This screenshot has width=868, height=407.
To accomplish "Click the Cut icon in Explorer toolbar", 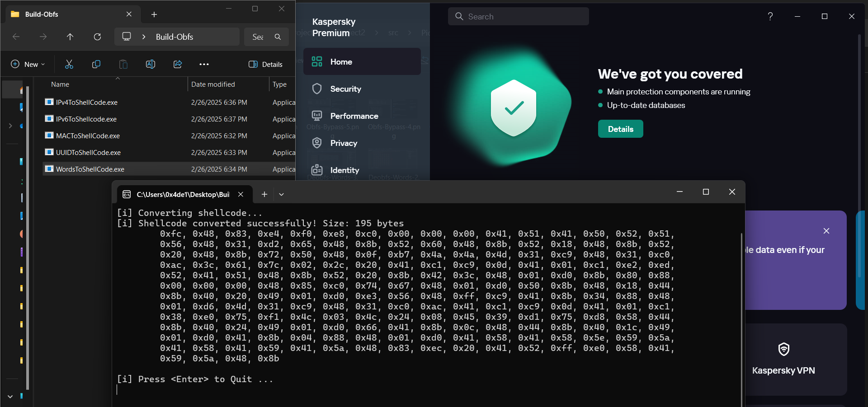I will point(69,64).
